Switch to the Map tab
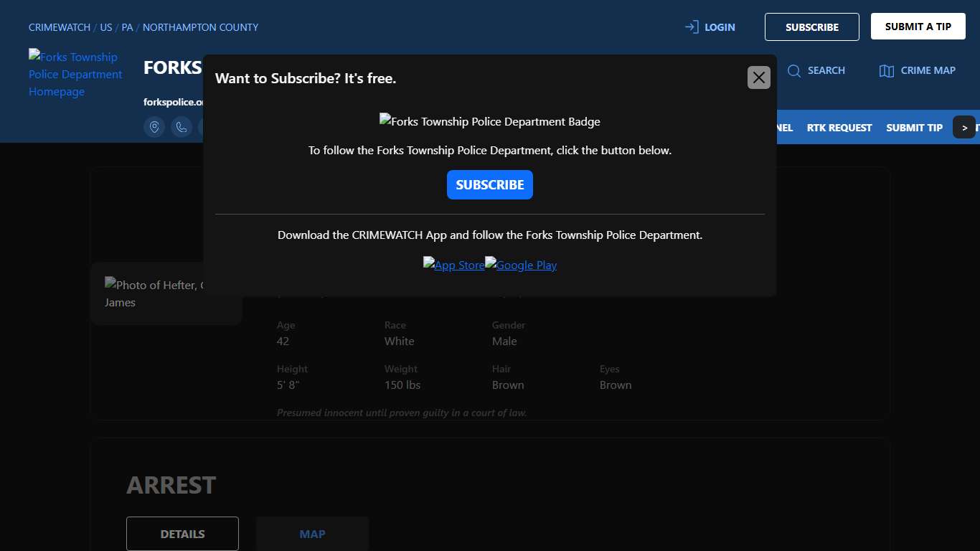 312,534
